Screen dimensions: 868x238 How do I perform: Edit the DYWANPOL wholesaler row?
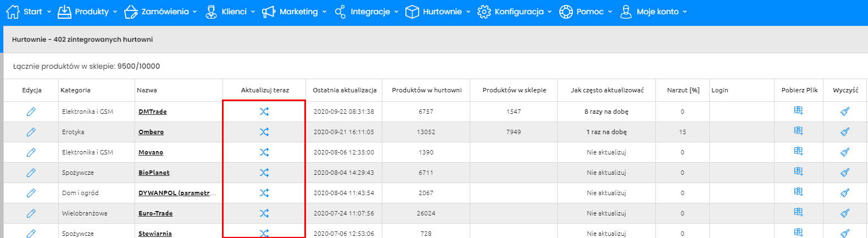point(31,193)
